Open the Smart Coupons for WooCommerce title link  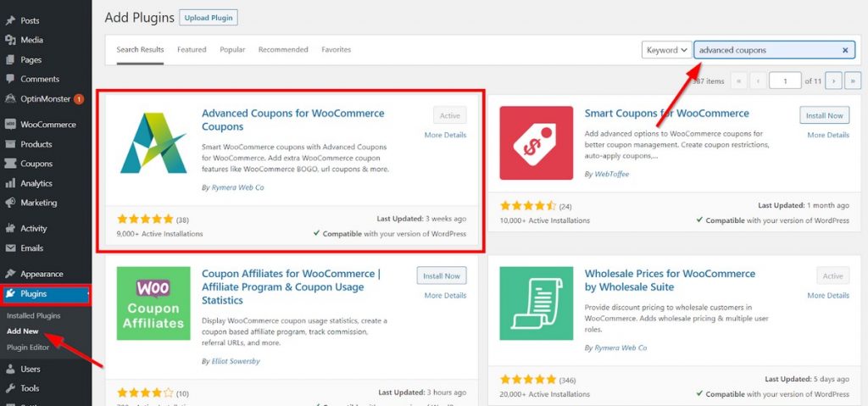[x=666, y=114]
